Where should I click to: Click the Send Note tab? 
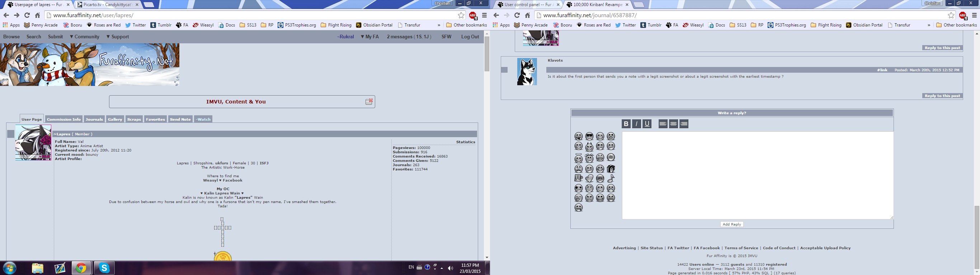[x=180, y=119]
